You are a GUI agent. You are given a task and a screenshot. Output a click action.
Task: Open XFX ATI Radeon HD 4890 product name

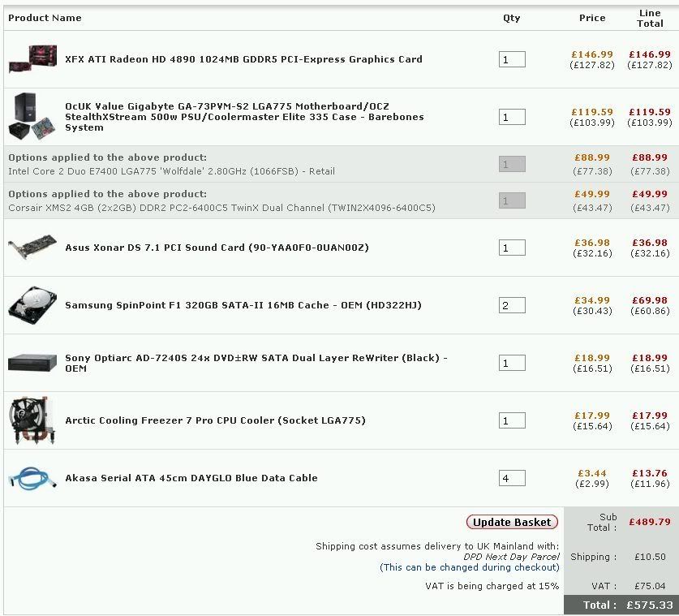point(243,59)
